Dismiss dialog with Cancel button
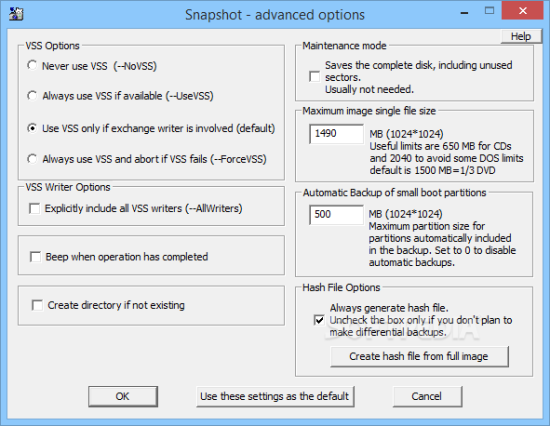The image size is (550, 426). pyautogui.click(x=427, y=397)
